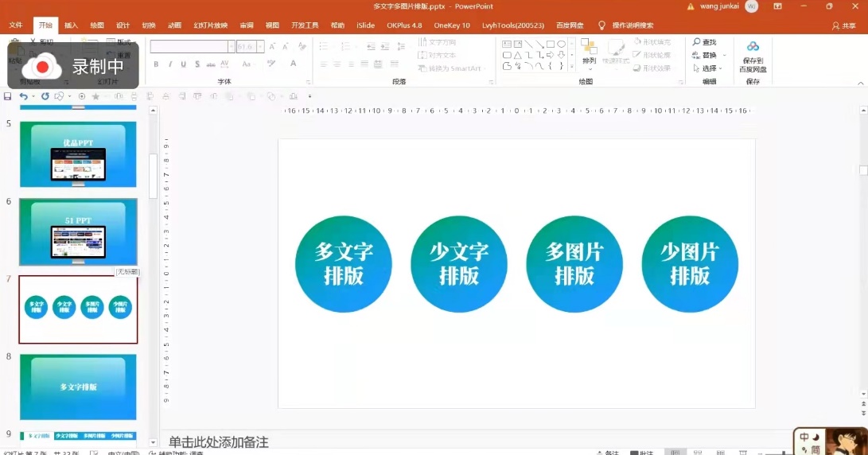Click the font color A button

point(294,64)
